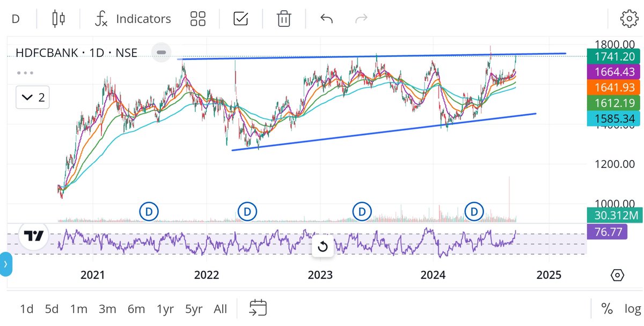
Task: Toggle the percent price scale
Action: click(x=607, y=308)
